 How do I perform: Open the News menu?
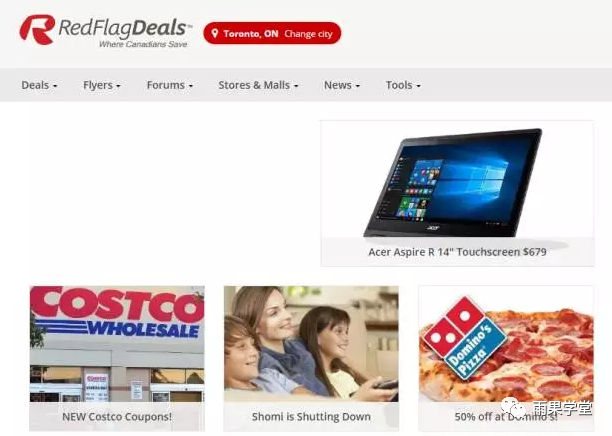pos(342,85)
